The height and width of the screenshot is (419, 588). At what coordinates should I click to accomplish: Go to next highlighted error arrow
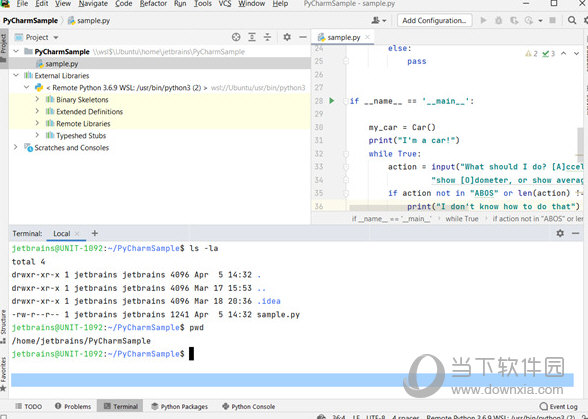point(576,54)
